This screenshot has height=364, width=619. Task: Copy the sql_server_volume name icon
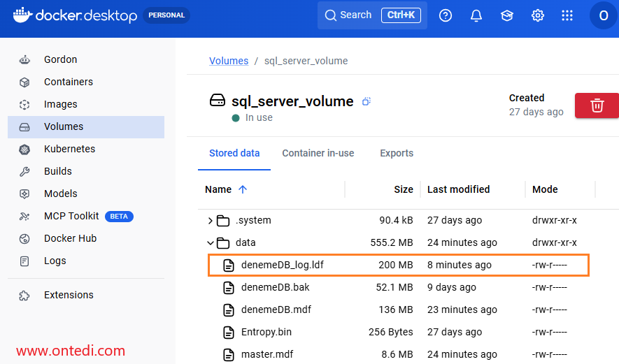367,101
